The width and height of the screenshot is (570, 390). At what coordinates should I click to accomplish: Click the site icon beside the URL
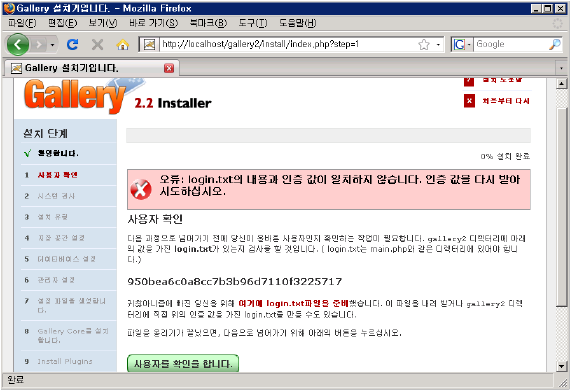149,44
